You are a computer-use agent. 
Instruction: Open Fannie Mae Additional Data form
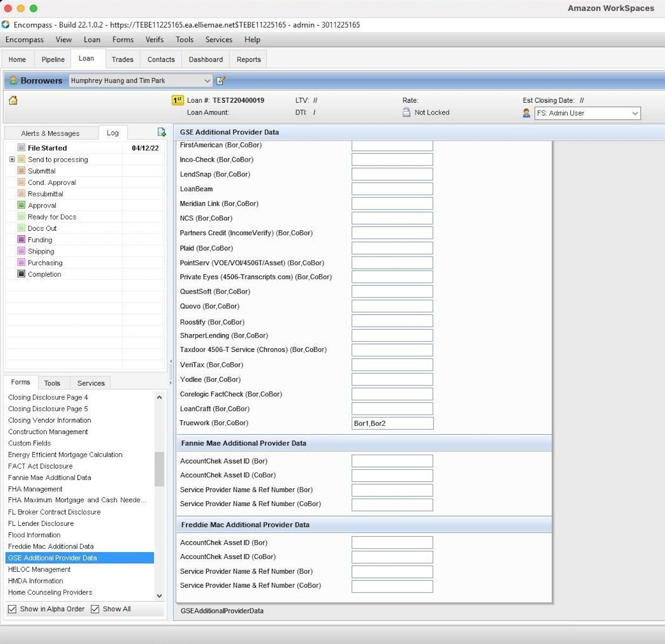tap(50, 478)
